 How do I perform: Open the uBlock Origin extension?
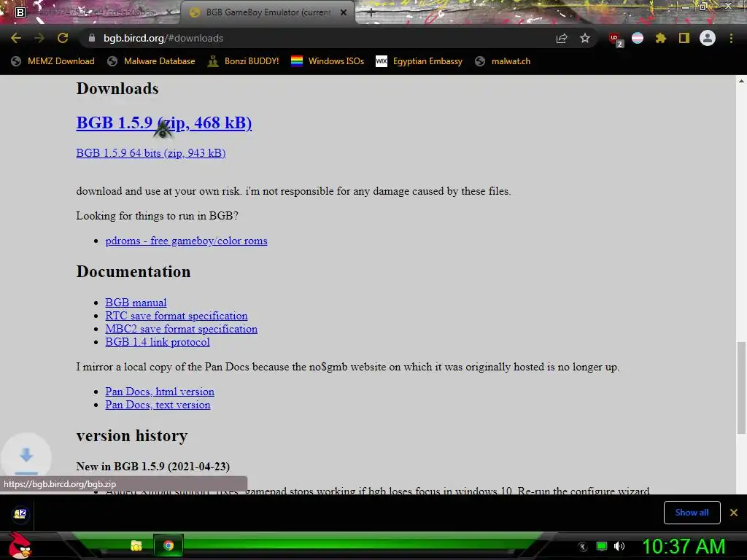click(x=616, y=39)
